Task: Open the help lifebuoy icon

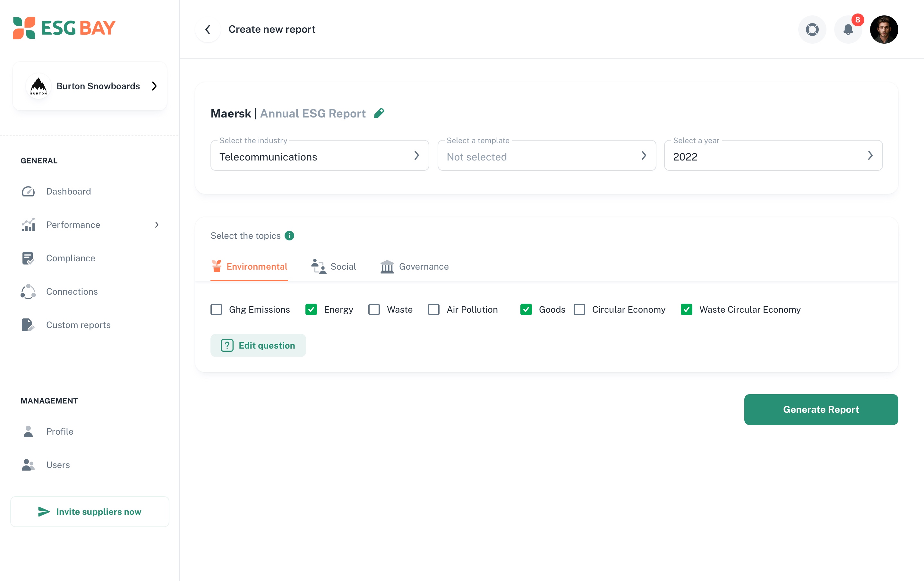Action: (812, 29)
